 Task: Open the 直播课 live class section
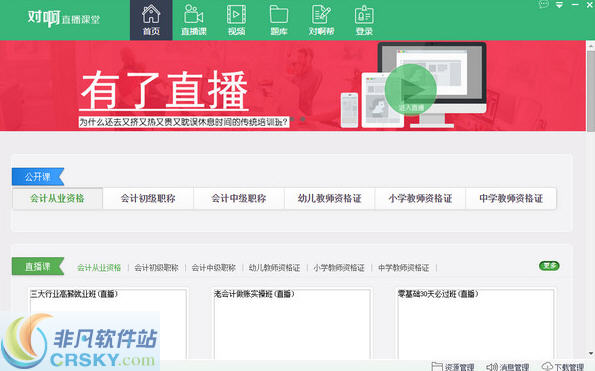click(194, 20)
